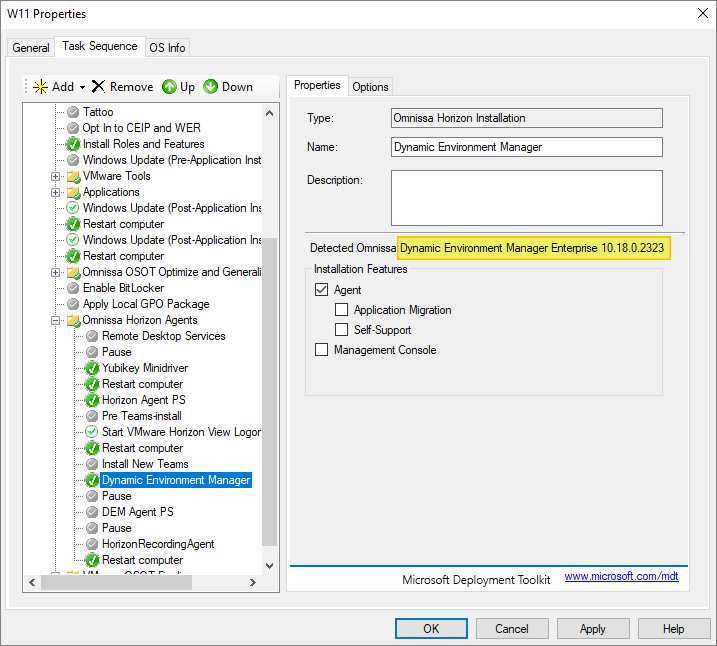Uncheck the Agent checkbox

coord(321,290)
